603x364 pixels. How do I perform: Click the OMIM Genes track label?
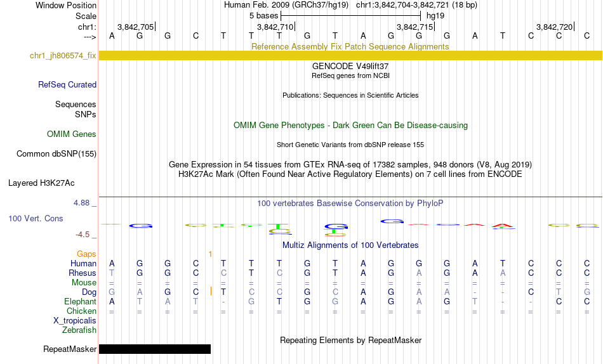click(72, 134)
